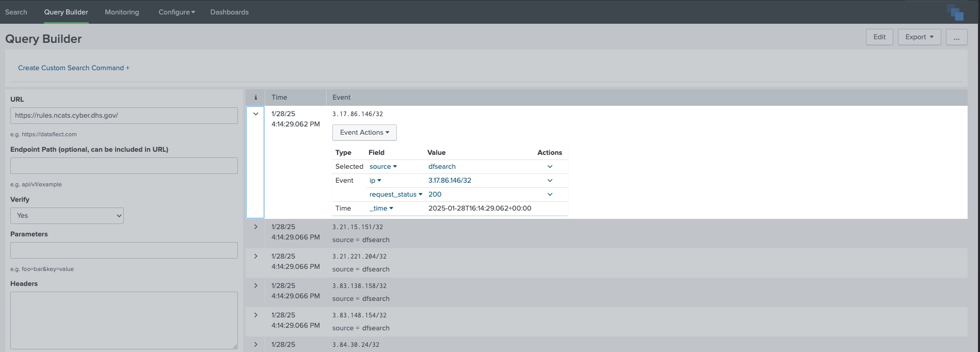Click the 3.83.138.158/32 event text
980x352 pixels.
359,286
